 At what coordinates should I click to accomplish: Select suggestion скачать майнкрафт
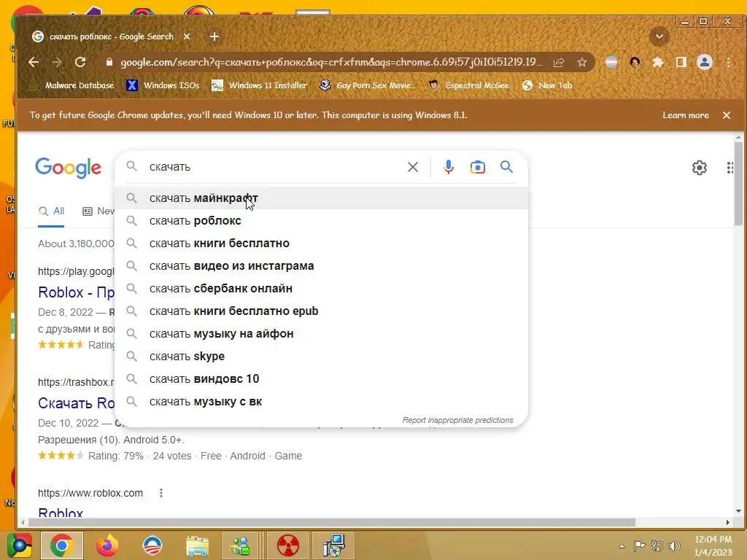tap(322, 198)
